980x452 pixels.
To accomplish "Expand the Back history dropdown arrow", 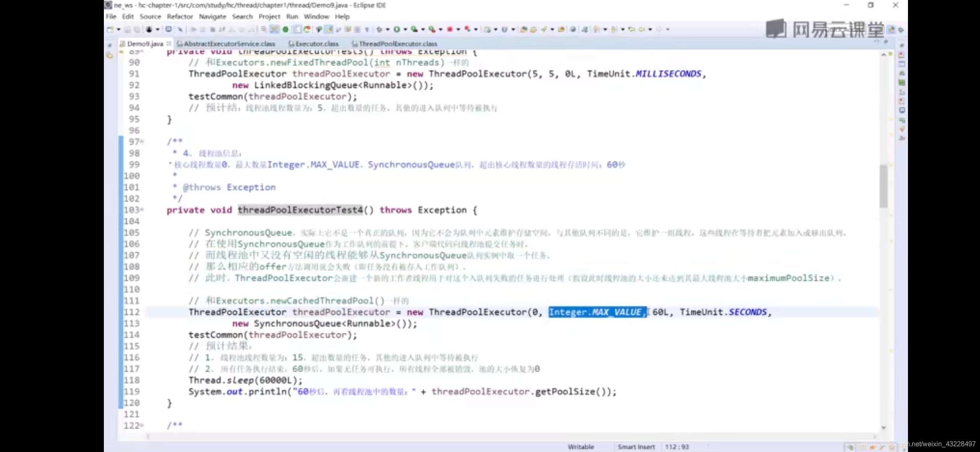I will point(650,29).
